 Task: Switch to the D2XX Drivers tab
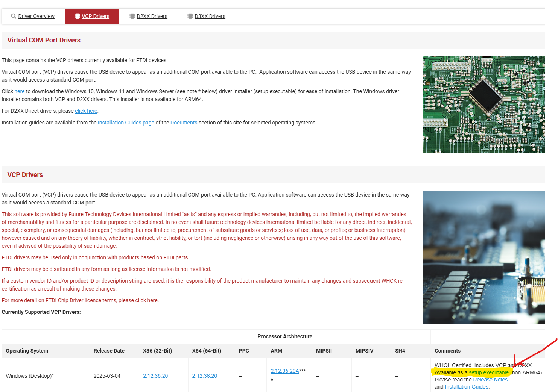click(x=152, y=16)
